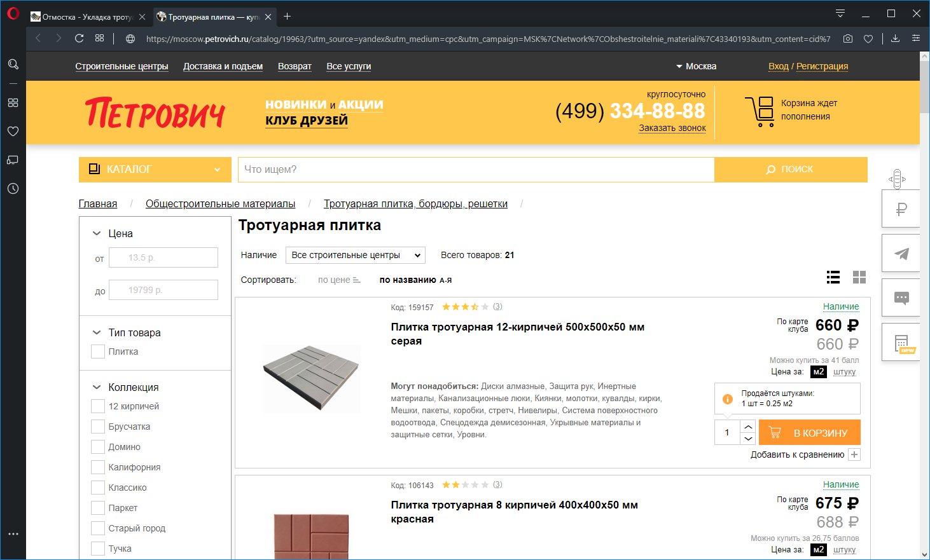This screenshot has height=560, width=930.
Task: Collapse the Цена filter section
Action: [x=97, y=233]
